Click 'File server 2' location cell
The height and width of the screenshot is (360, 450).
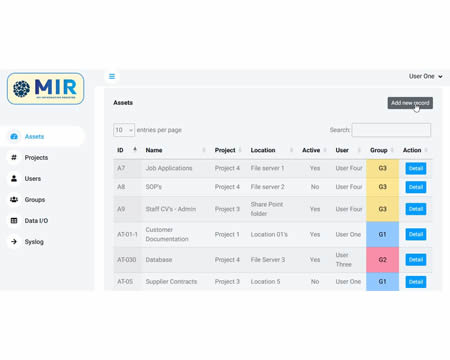tap(267, 187)
